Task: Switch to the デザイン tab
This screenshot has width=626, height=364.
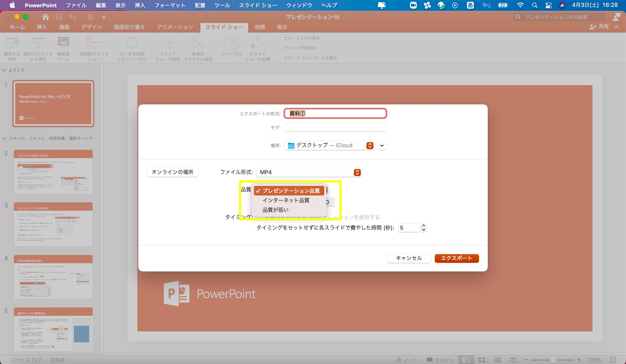Action: (91, 27)
